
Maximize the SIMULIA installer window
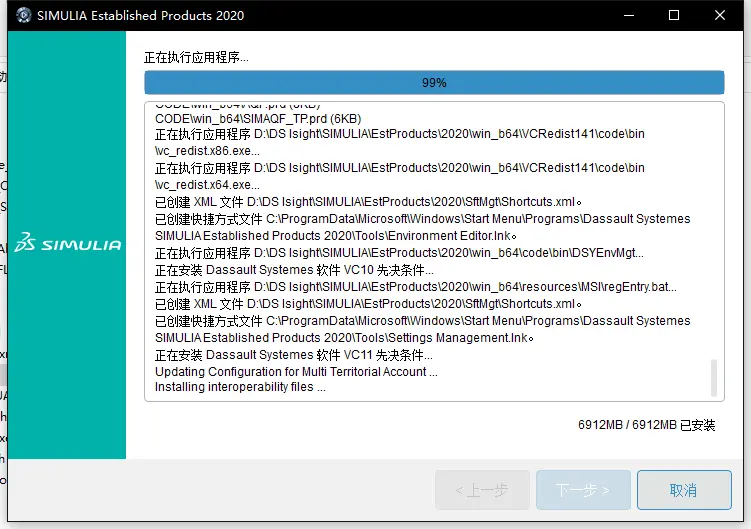click(x=674, y=15)
